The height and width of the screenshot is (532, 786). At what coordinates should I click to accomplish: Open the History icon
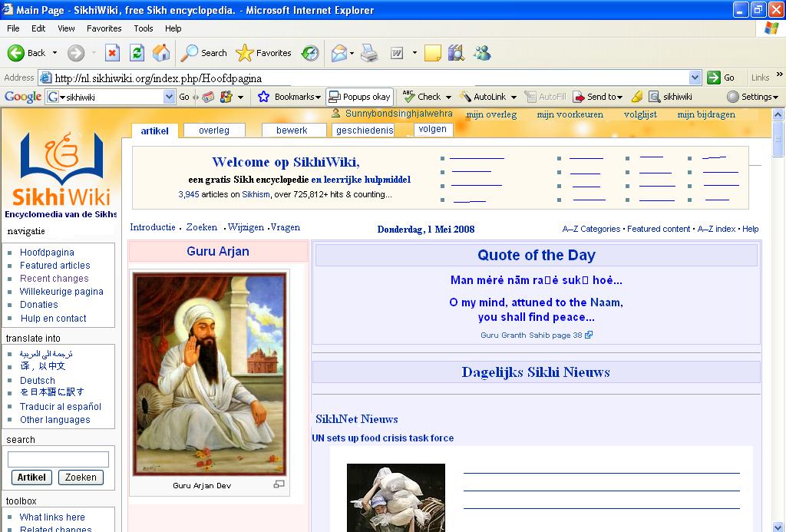310,53
